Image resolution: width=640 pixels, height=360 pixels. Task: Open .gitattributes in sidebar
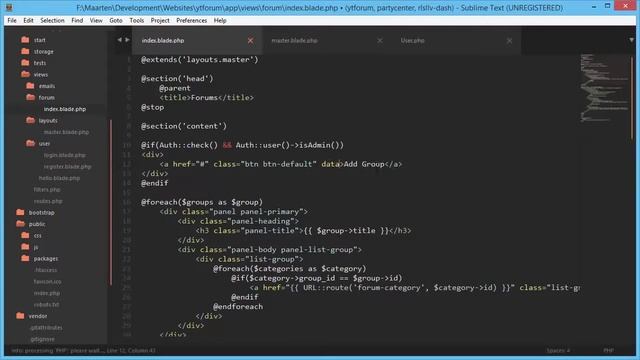point(46,327)
